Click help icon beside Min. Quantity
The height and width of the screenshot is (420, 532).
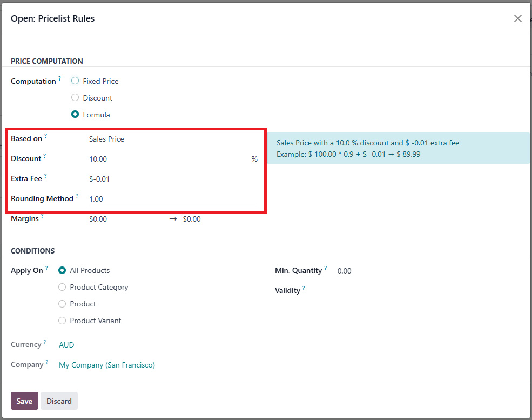[x=326, y=268]
